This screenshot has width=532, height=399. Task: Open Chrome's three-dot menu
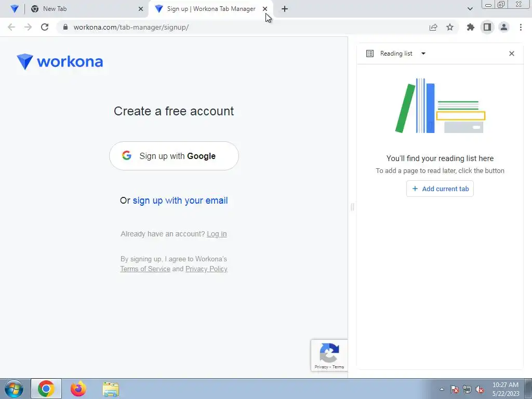coord(521,27)
